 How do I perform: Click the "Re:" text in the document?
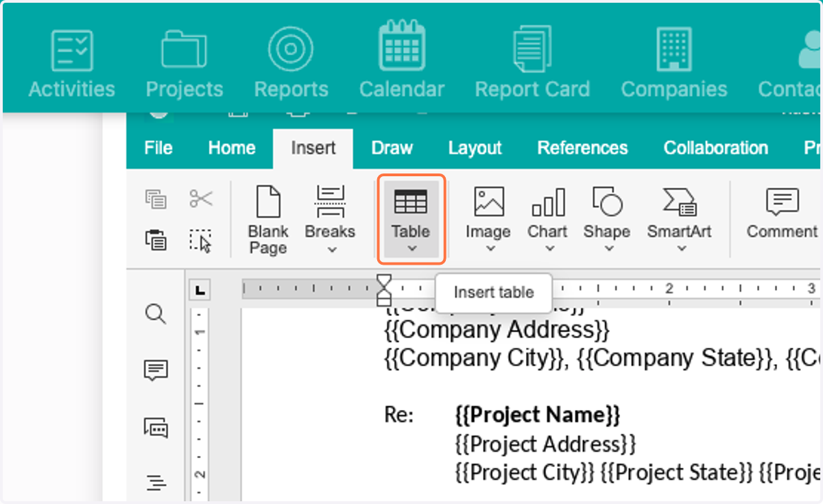[398, 415]
